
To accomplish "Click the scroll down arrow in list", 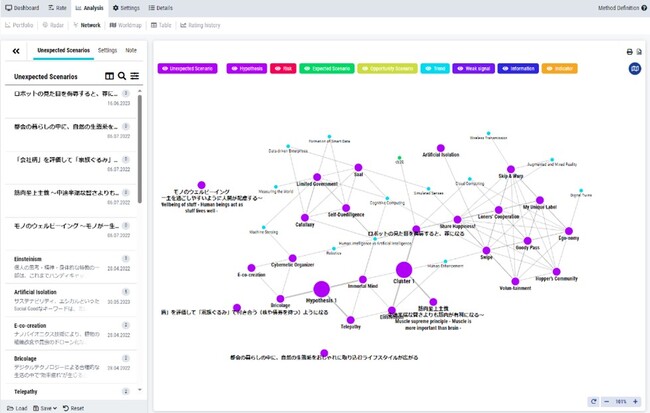I will [140, 390].
